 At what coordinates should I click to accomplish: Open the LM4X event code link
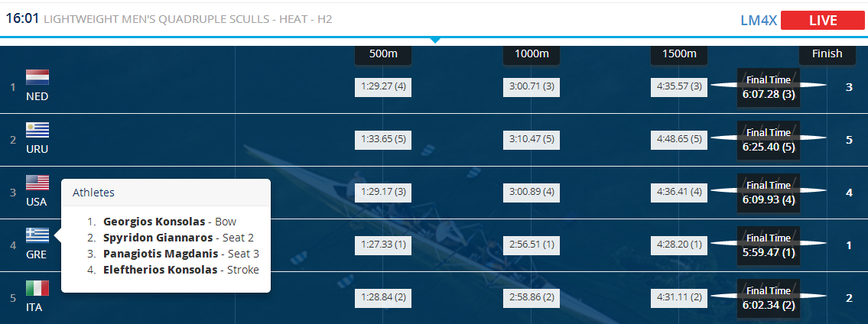(x=759, y=21)
